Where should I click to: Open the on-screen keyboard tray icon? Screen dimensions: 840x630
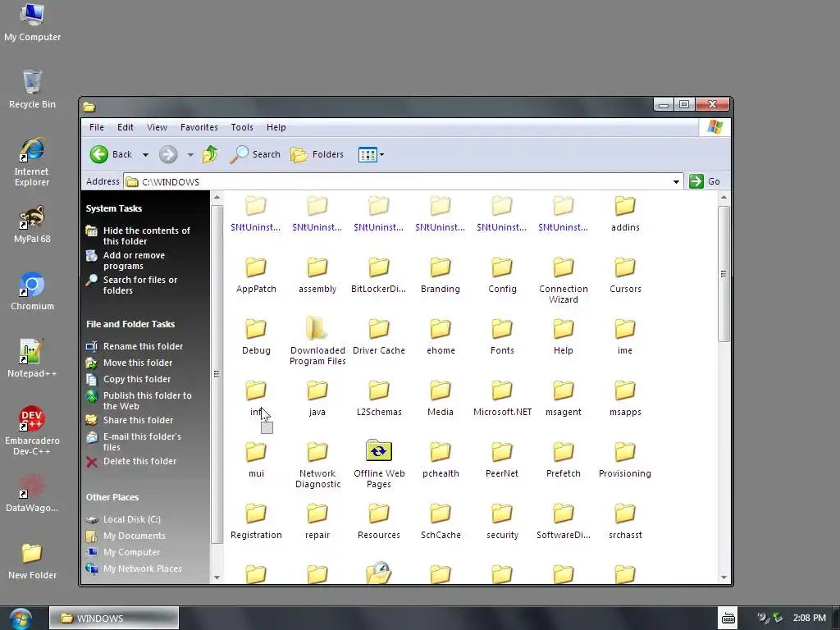(x=728, y=619)
